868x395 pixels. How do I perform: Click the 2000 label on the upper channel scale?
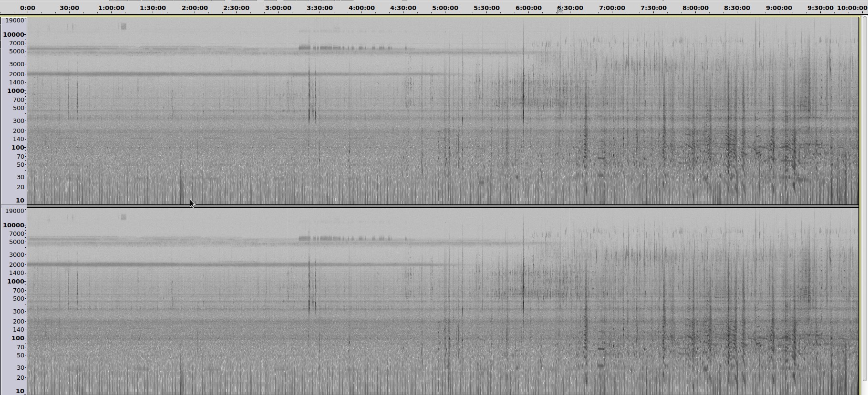click(17, 74)
